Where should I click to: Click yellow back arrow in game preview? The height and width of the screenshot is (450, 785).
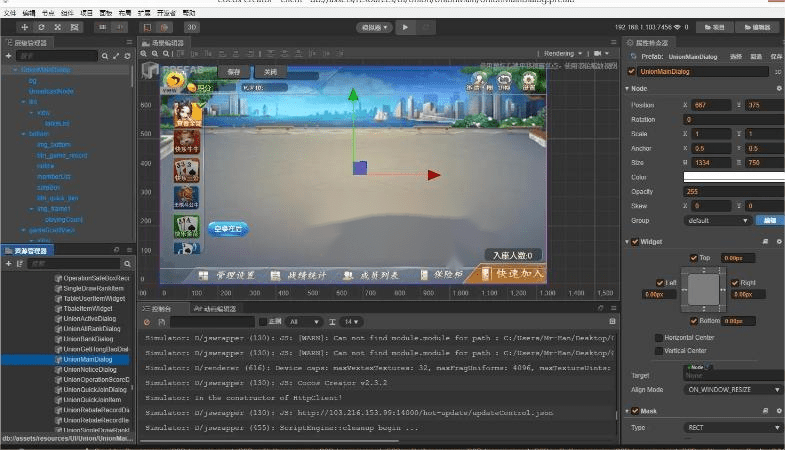[174, 81]
